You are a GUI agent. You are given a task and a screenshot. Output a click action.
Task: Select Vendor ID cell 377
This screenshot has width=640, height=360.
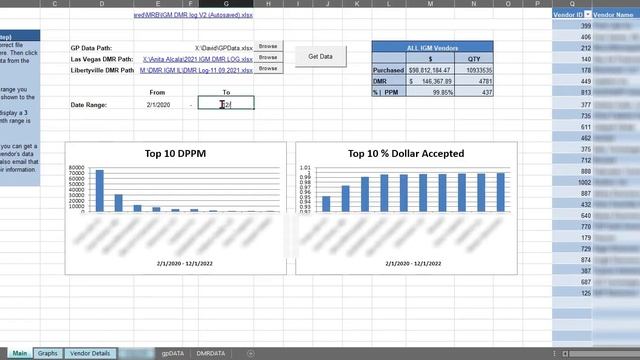coord(572,104)
